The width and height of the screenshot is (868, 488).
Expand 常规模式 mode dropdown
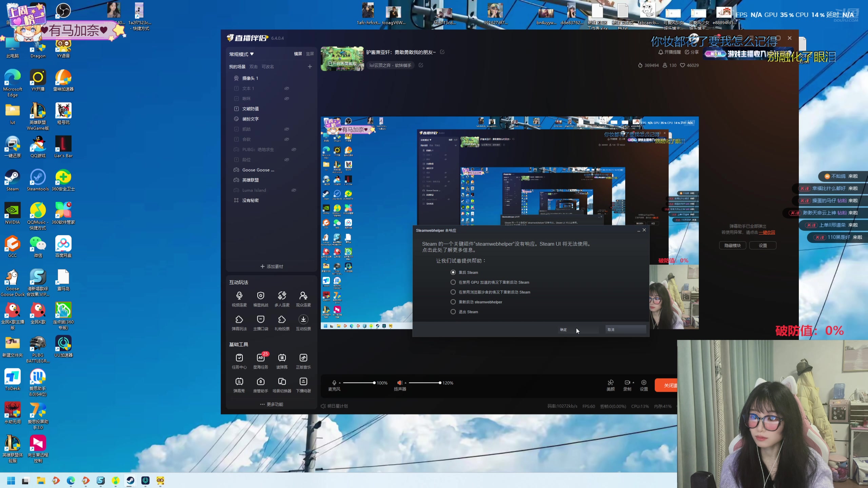tap(241, 54)
